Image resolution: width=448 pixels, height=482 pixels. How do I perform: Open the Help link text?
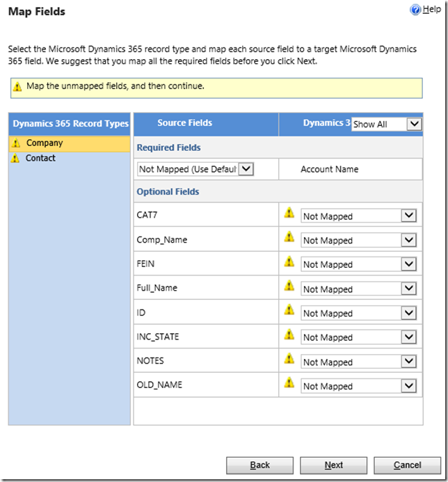(x=432, y=9)
